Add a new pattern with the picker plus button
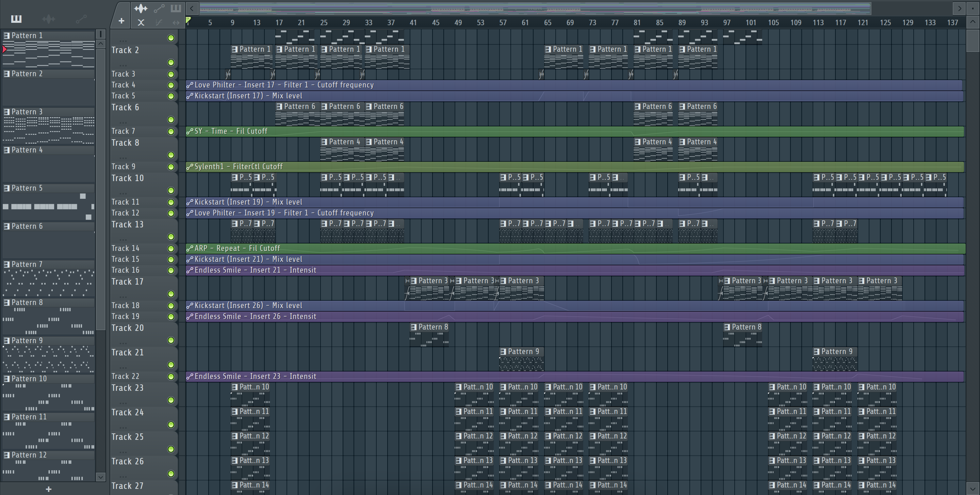The image size is (980, 495). click(x=49, y=489)
